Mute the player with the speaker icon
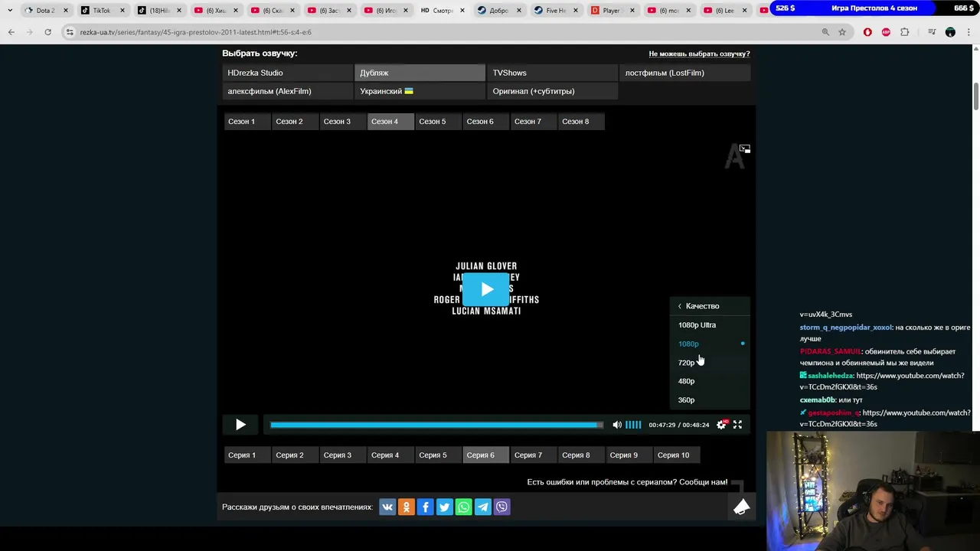This screenshot has height=551, width=980. coord(617,425)
